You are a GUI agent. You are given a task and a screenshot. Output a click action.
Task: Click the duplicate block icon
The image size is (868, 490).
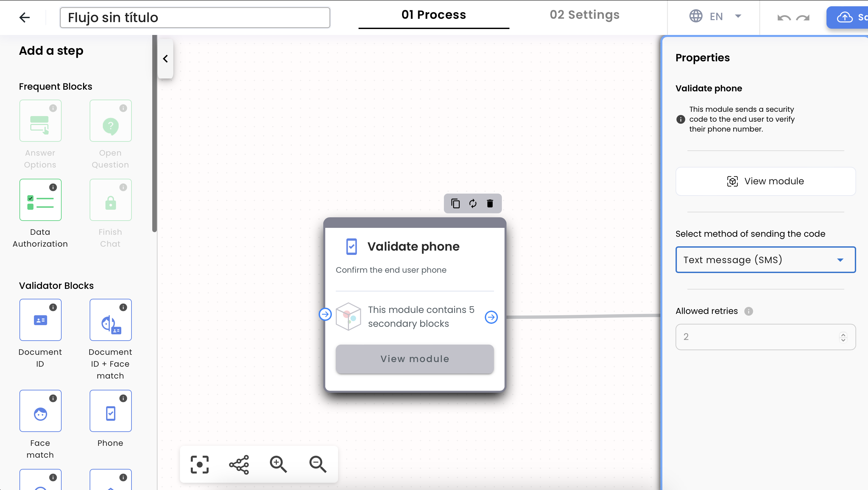coord(455,203)
